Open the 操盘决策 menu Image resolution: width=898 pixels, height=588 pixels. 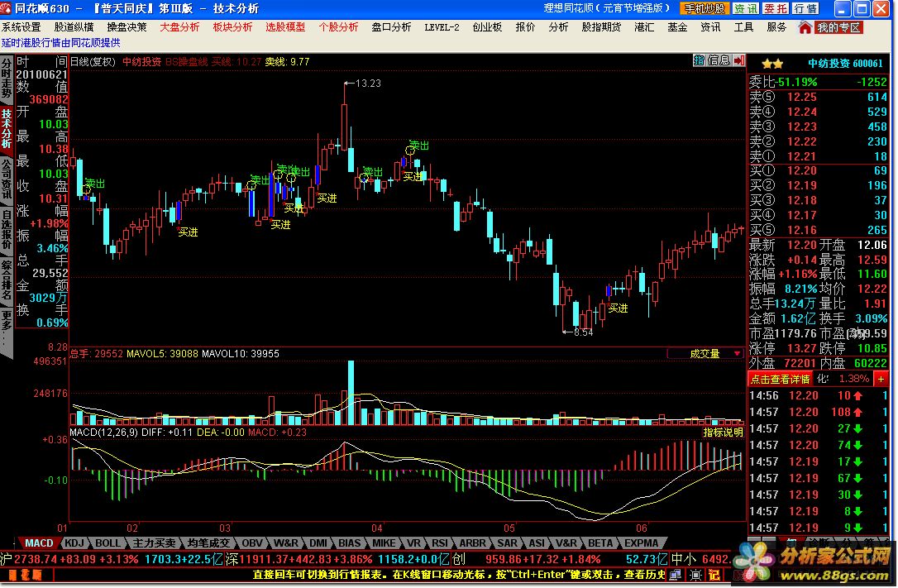(x=127, y=27)
